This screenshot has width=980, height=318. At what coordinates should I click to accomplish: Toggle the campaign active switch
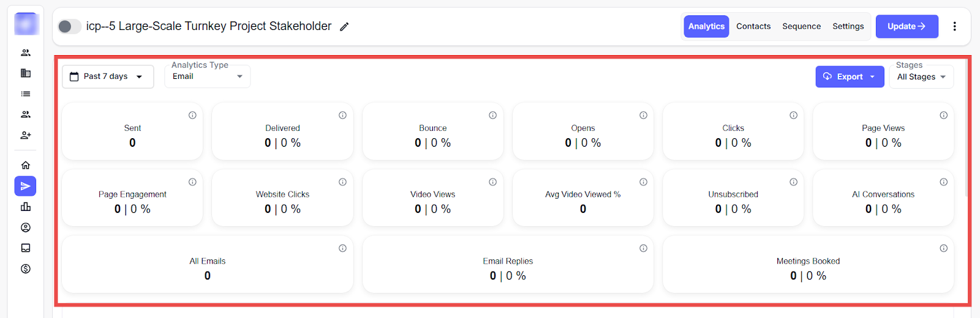tap(69, 26)
